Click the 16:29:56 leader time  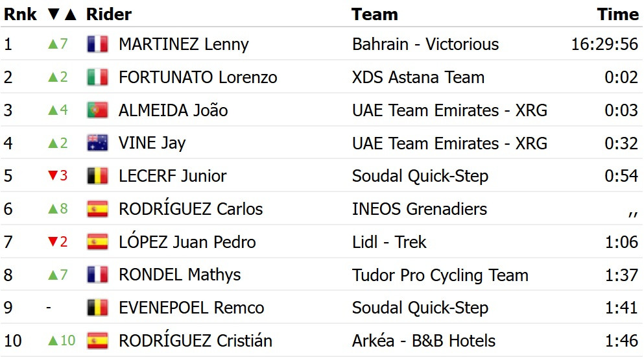point(604,44)
